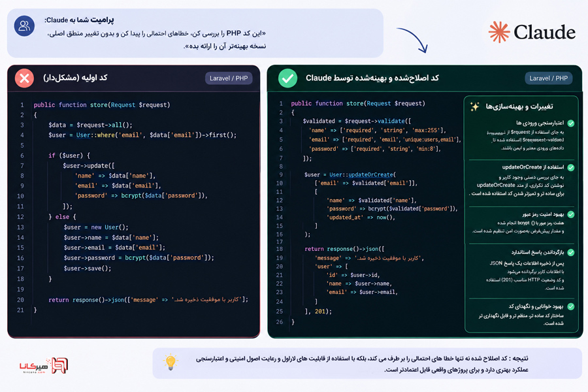Viewport: 588px width, 392px height.
Task: Click the sparkle icon next to تغییرات و بهینه‌سازی‌ها
Action: coord(475,106)
